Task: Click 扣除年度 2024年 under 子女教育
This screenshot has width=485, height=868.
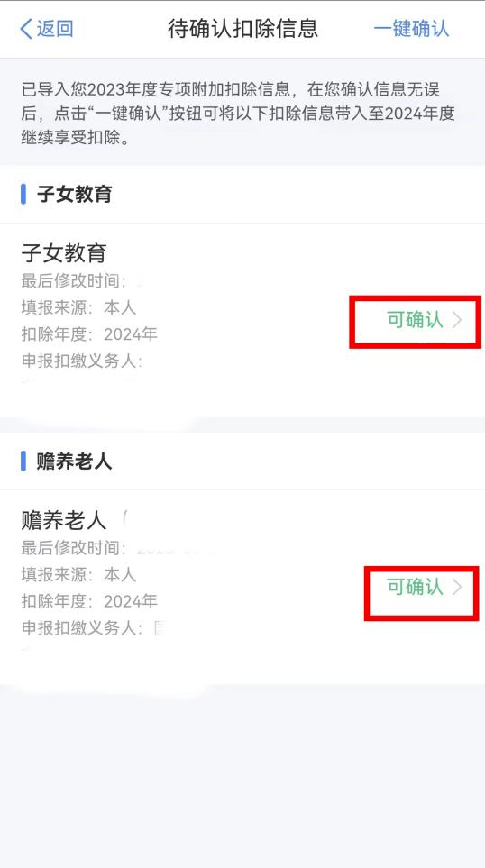Action: [x=89, y=333]
